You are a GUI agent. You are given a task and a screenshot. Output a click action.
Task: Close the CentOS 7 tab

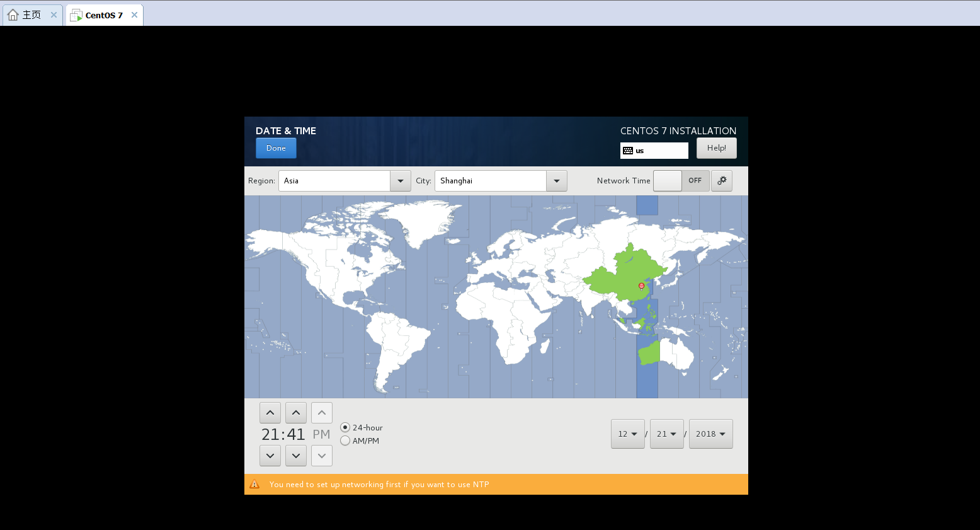point(134,15)
